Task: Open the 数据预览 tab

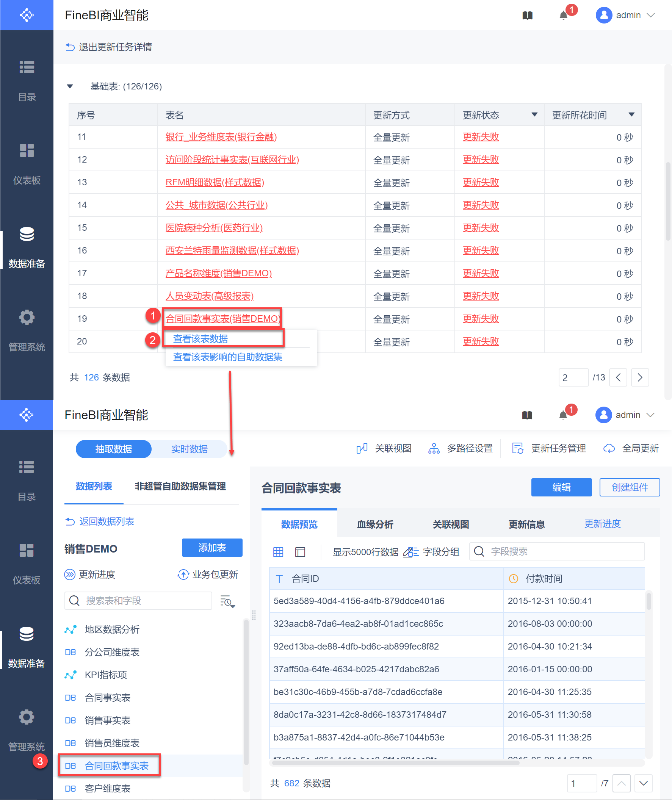Action: [x=299, y=524]
